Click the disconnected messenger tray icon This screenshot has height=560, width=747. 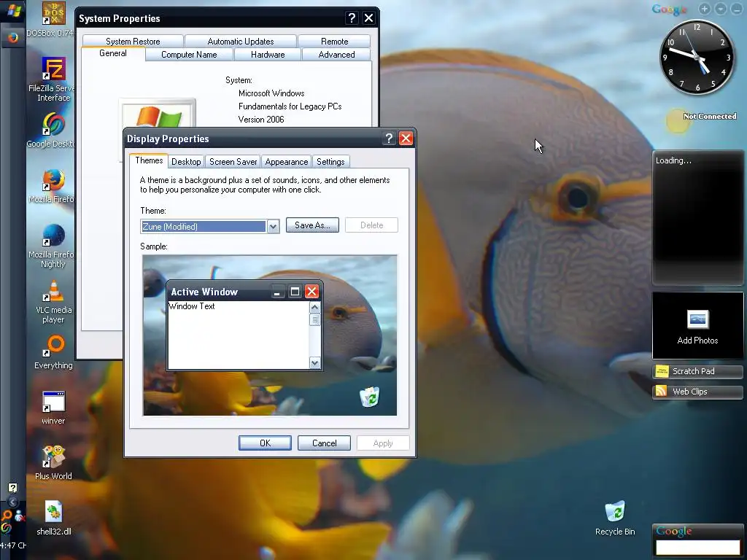coord(20,516)
